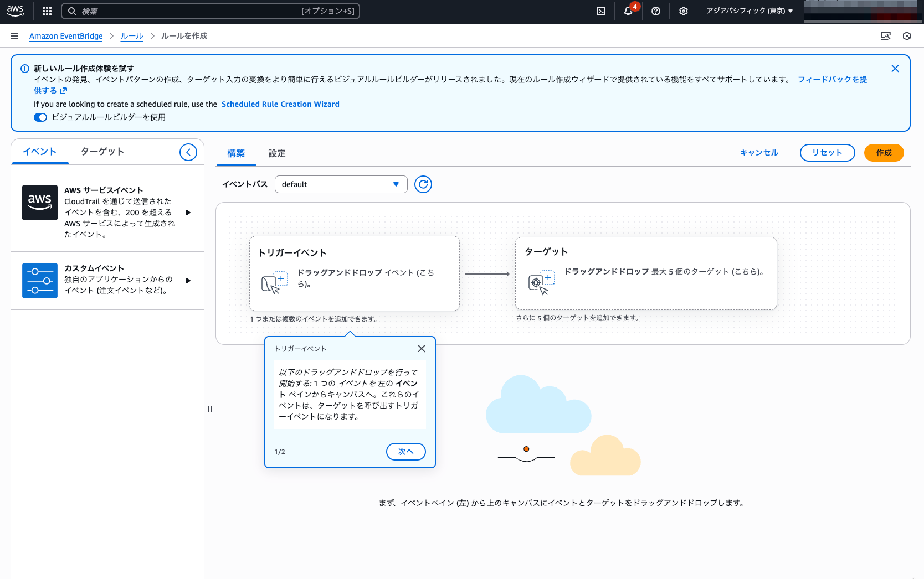Refresh the event bus list
This screenshot has width=924, height=579.
pyautogui.click(x=423, y=184)
